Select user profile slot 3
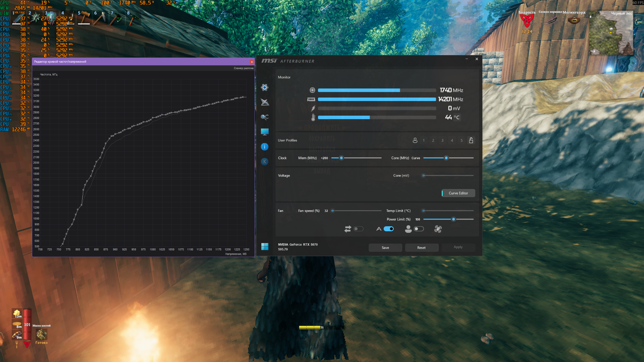 (442, 140)
